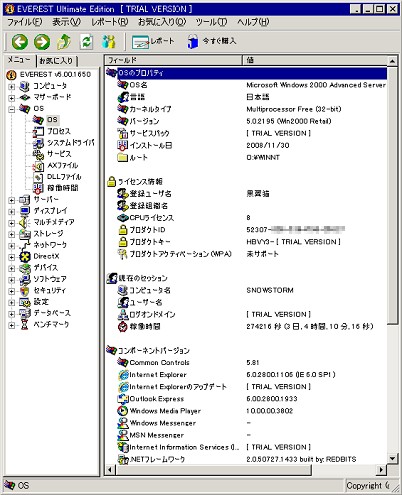Screen dimensions: 402x495
Task: Open the ファイル(F) menu
Action: pos(25,22)
